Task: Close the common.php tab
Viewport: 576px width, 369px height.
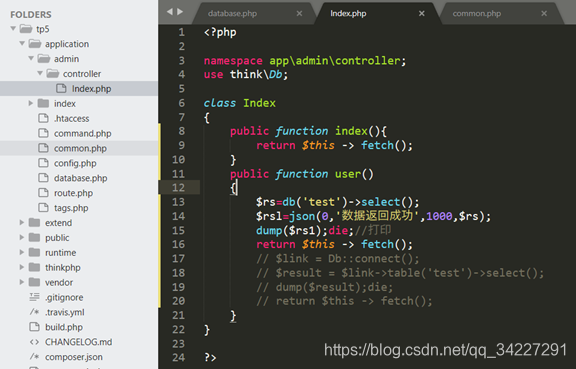Action: (x=544, y=14)
